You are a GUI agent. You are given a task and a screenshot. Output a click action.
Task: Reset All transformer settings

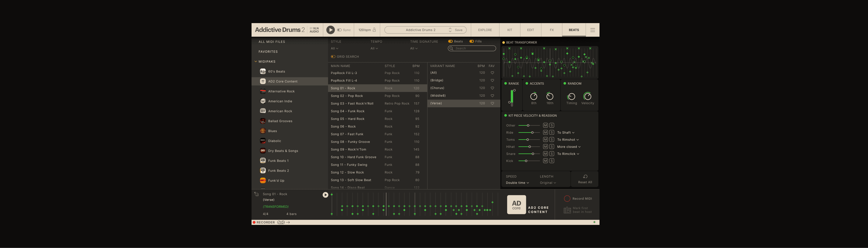tap(585, 179)
